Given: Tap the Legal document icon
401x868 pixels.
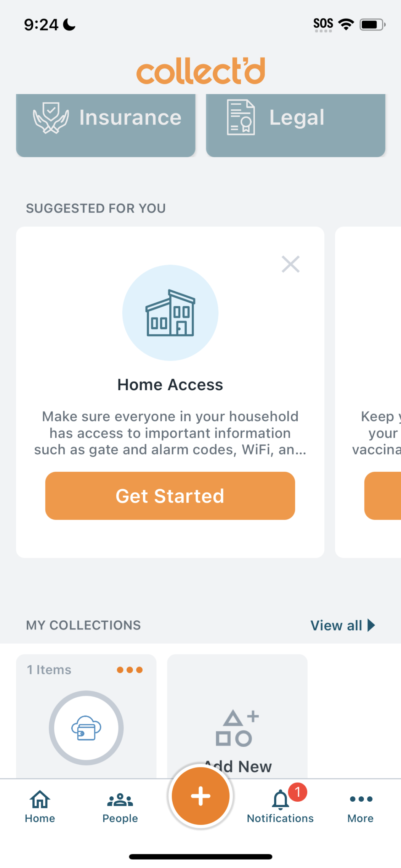Looking at the screenshot, I should coord(241,117).
